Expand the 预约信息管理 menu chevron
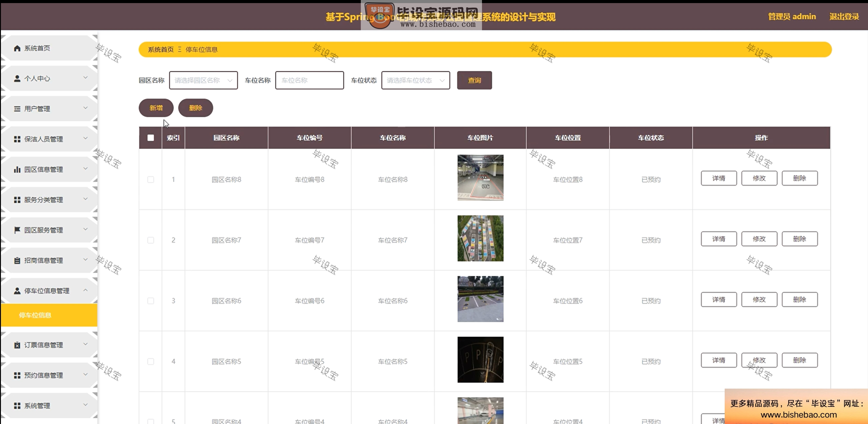The image size is (868, 424). click(x=86, y=374)
